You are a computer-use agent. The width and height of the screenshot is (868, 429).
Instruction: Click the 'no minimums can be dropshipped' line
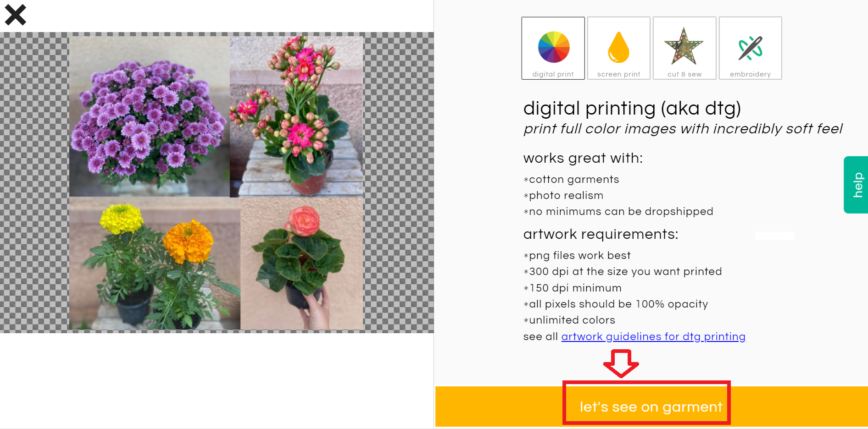(x=618, y=211)
